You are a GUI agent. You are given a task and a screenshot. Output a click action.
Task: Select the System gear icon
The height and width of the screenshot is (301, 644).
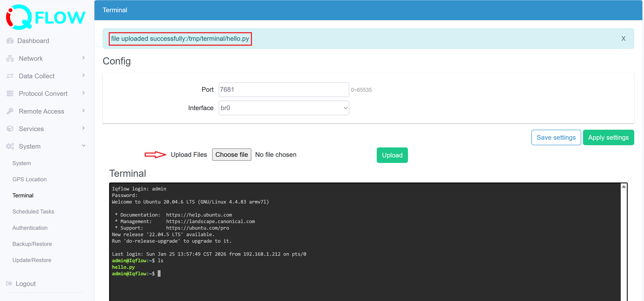point(10,146)
